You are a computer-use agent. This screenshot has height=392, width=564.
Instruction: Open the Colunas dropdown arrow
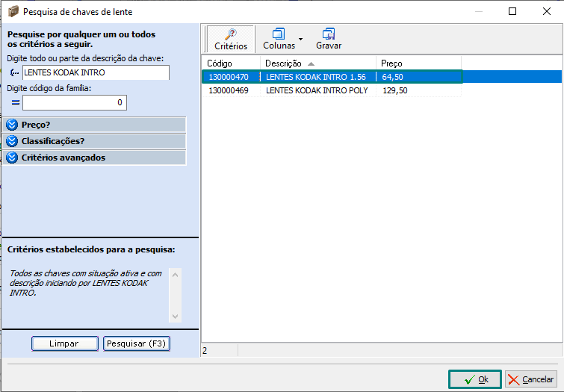pyautogui.click(x=301, y=39)
